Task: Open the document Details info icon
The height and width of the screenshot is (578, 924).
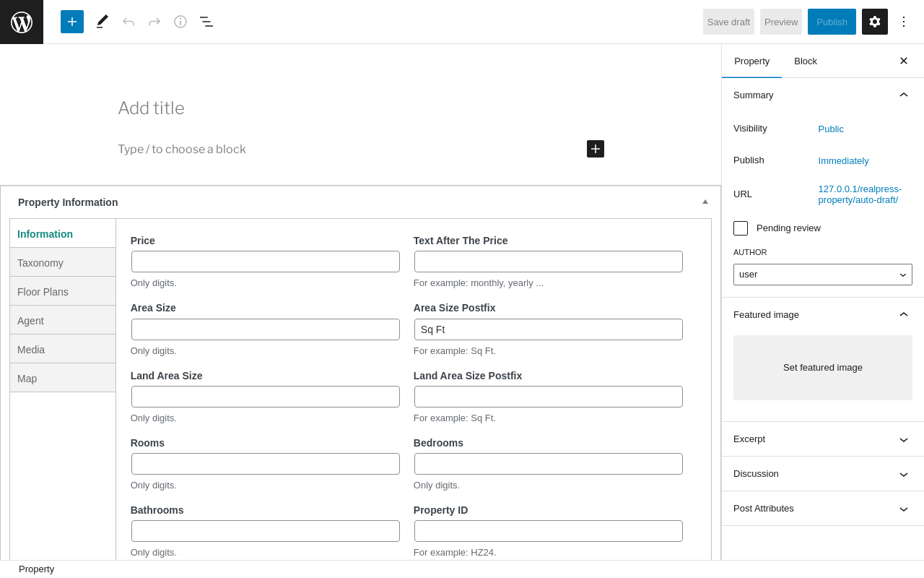Action: (x=180, y=22)
